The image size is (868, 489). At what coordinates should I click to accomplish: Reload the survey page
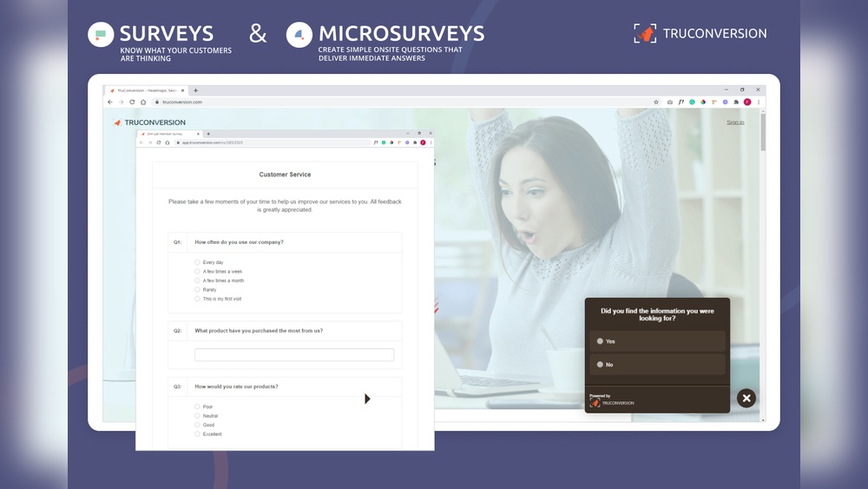pyautogui.click(x=158, y=143)
